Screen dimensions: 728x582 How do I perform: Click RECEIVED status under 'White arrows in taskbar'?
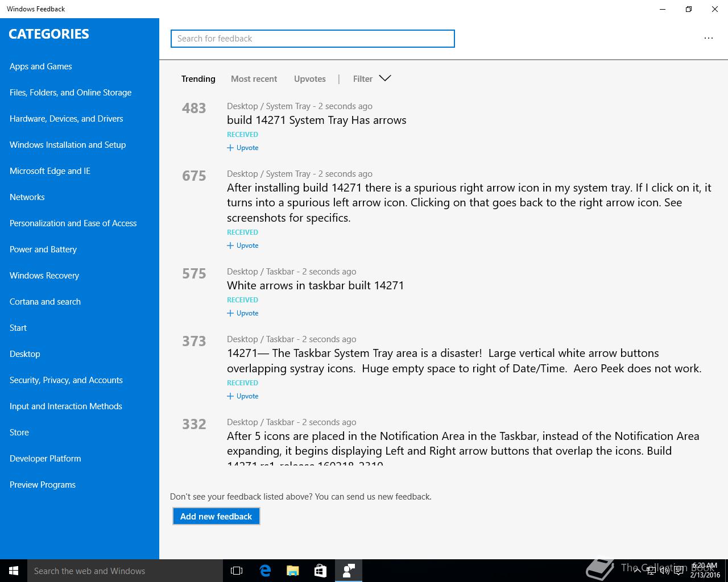pyautogui.click(x=243, y=300)
